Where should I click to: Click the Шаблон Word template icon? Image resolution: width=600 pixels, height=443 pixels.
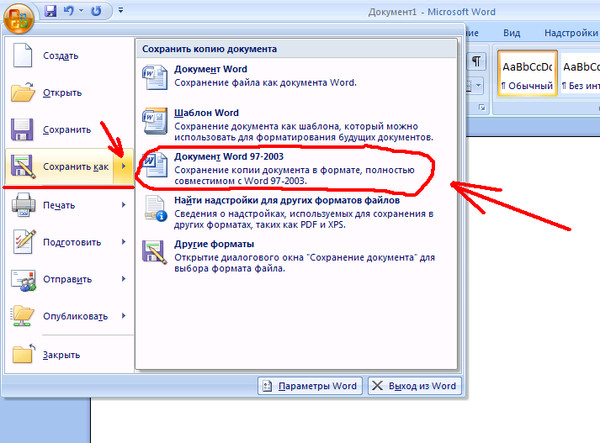(155, 121)
